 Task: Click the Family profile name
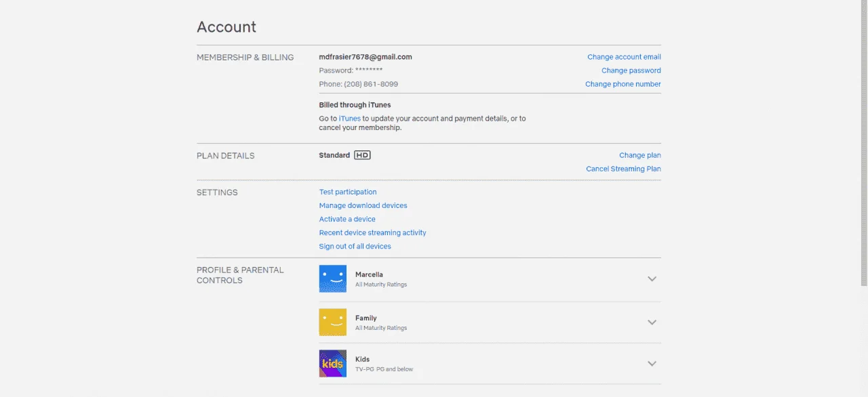[x=366, y=318]
